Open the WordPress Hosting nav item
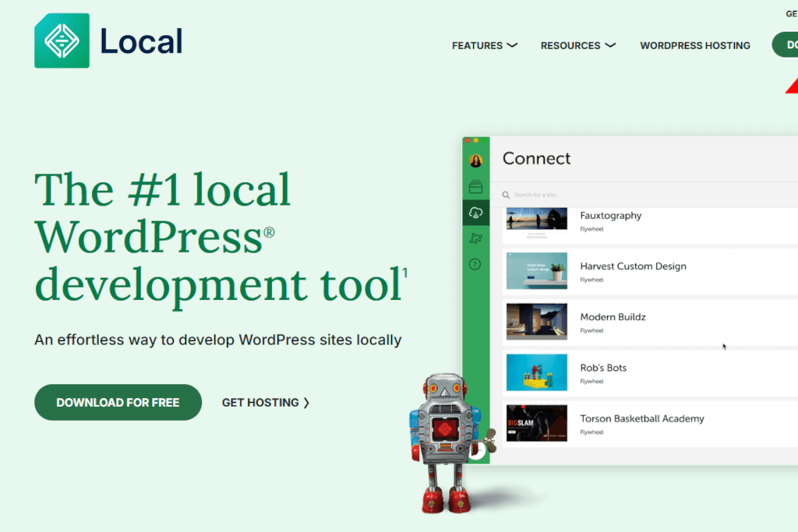Screen dimensions: 798x532 coord(694,45)
